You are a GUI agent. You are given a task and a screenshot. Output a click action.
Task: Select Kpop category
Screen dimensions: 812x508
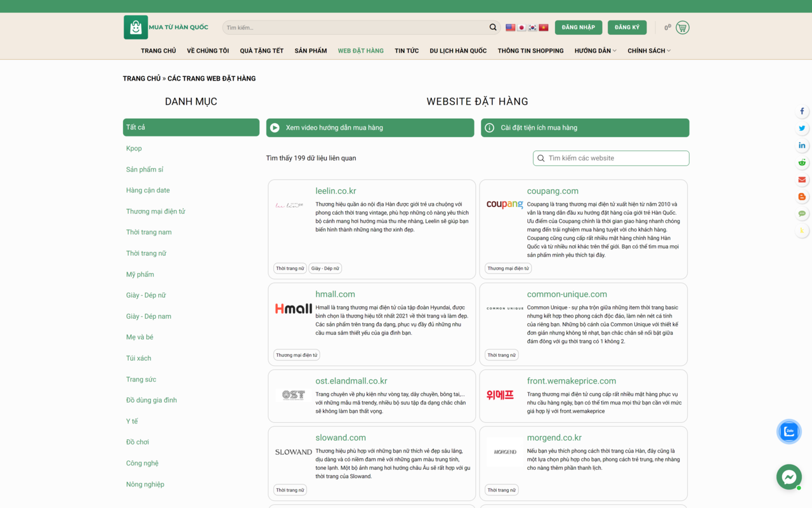134,149
